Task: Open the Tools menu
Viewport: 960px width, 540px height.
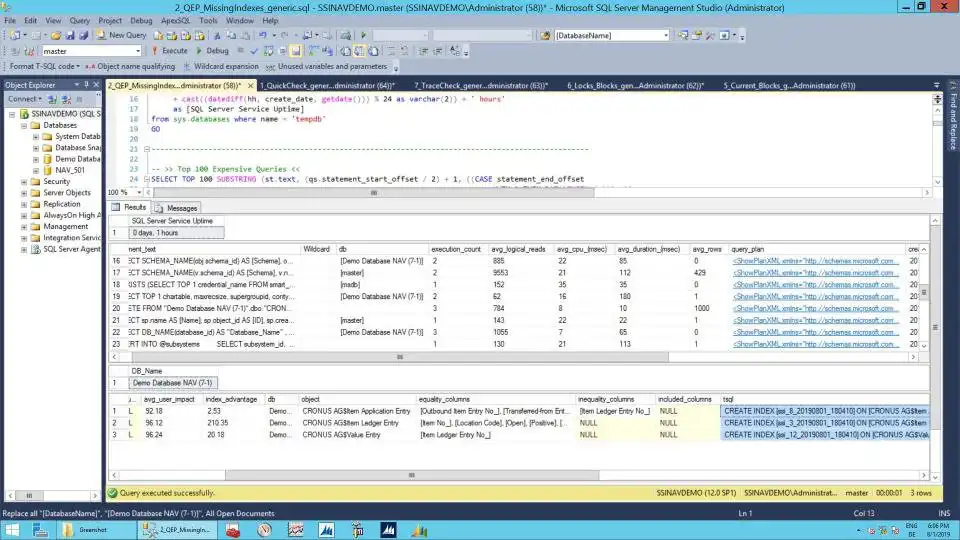Action: tap(208, 20)
